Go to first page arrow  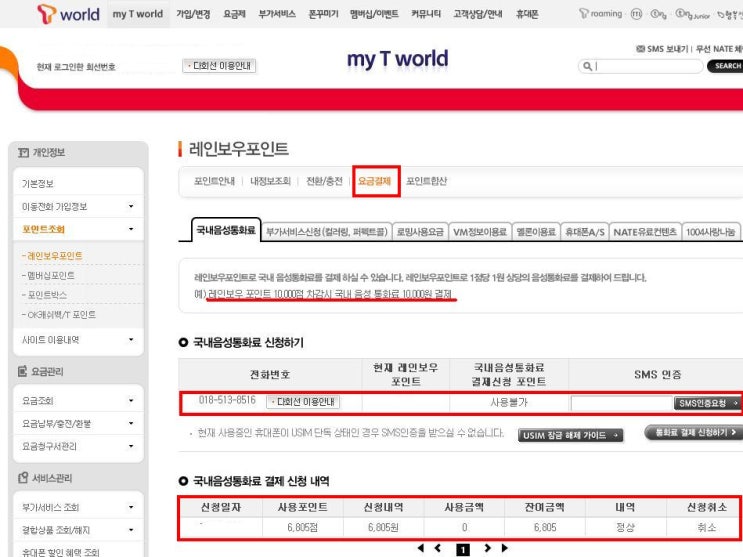tap(420, 548)
